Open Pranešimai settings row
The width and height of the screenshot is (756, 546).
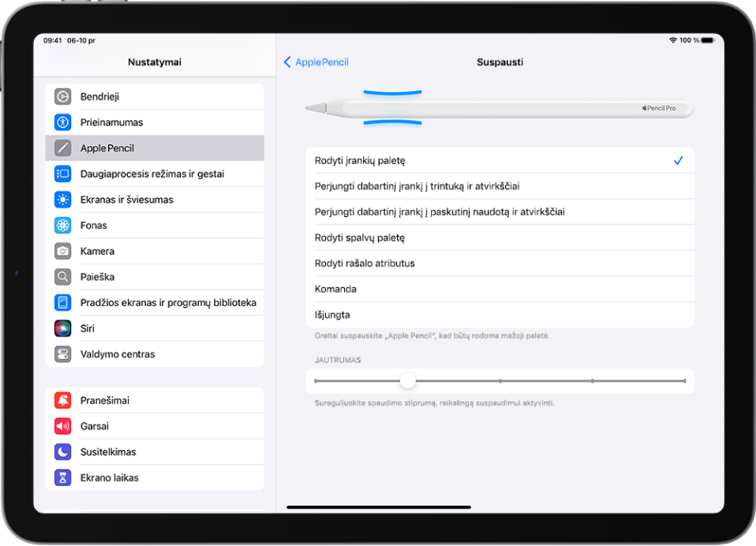[x=155, y=401]
